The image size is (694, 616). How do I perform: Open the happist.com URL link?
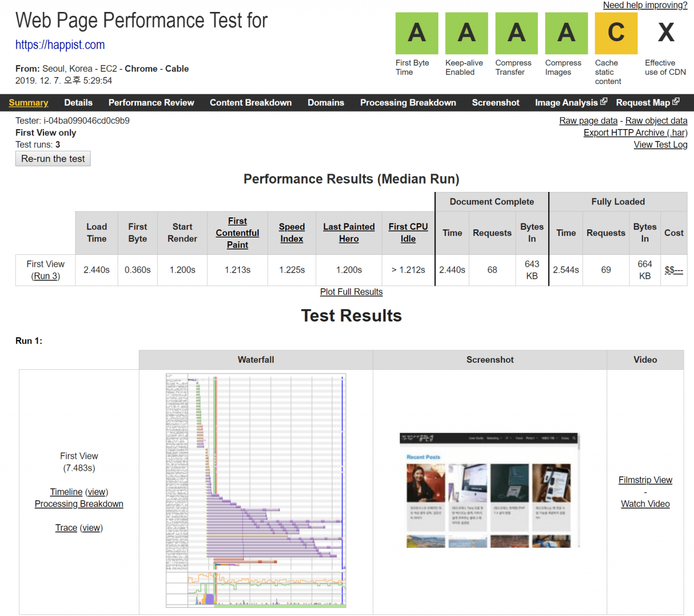[60, 45]
